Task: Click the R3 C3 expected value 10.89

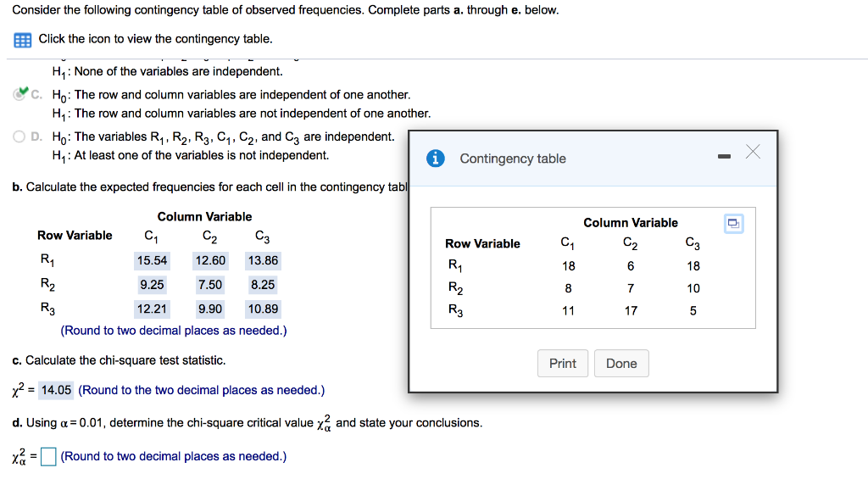Action: (x=263, y=309)
